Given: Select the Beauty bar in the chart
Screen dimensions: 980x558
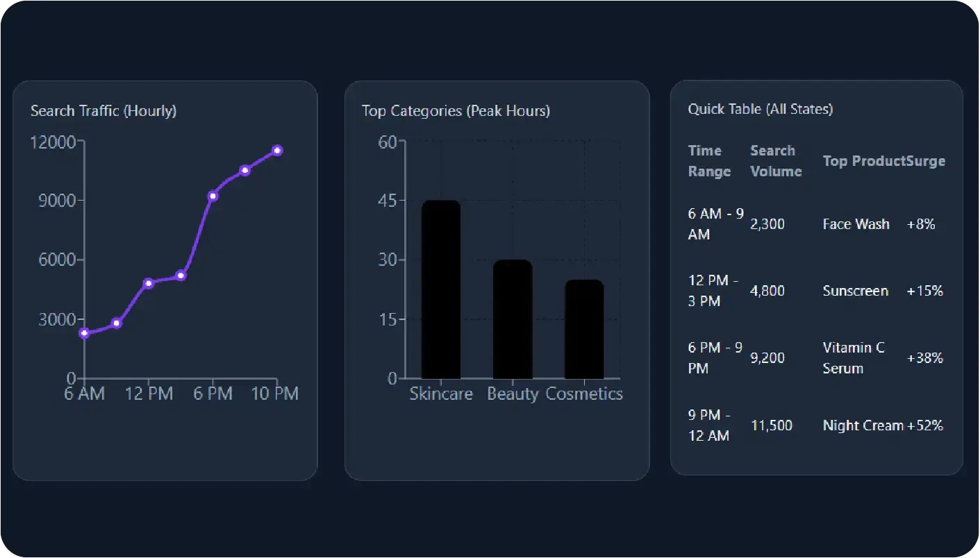Looking at the screenshot, I should coord(513,319).
